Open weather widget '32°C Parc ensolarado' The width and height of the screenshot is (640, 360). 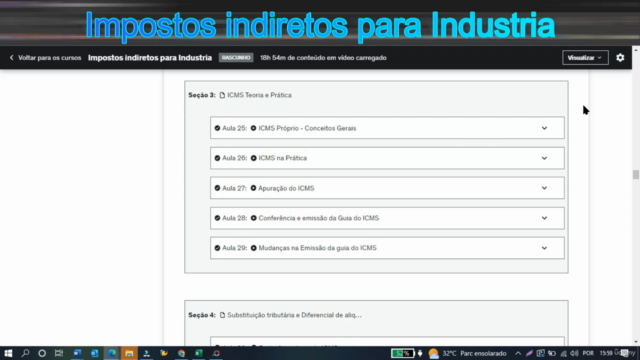[467, 353]
